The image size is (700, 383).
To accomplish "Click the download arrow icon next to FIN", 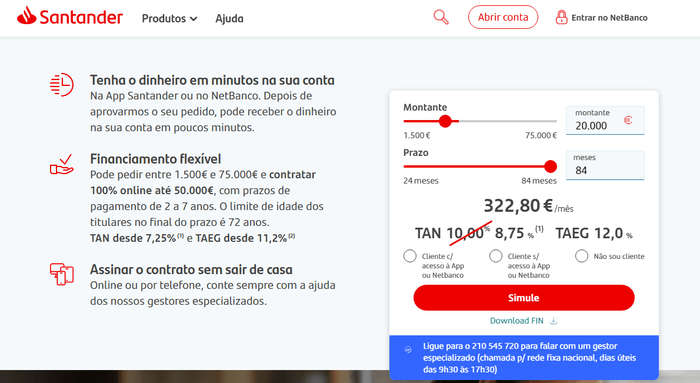I will [553, 321].
